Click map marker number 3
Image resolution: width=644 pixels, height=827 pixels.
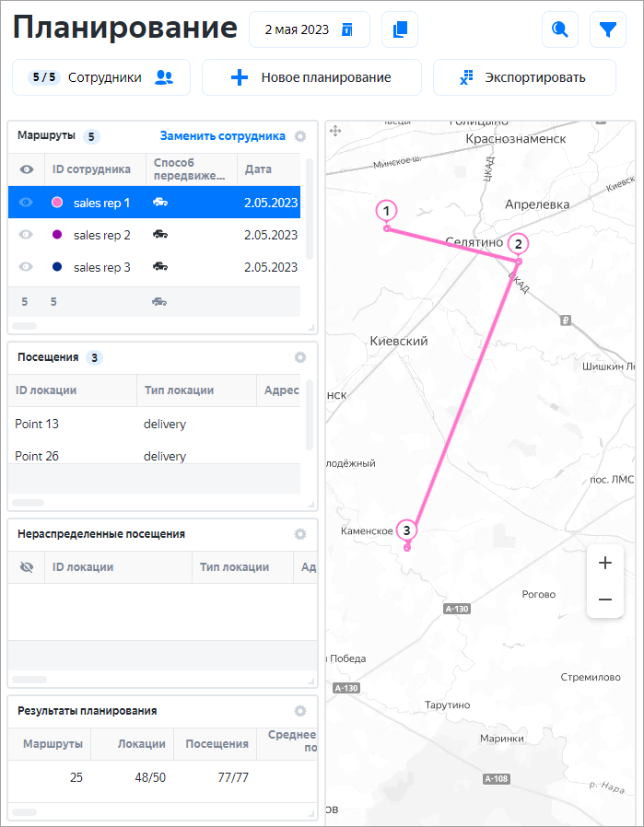[x=406, y=530]
